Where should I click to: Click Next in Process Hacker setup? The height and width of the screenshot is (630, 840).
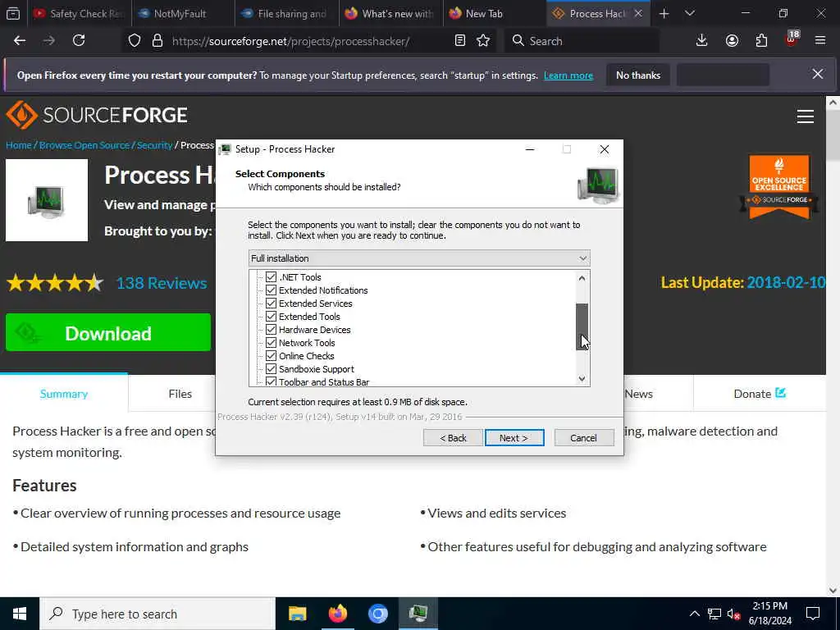click(x=514, y=438)
